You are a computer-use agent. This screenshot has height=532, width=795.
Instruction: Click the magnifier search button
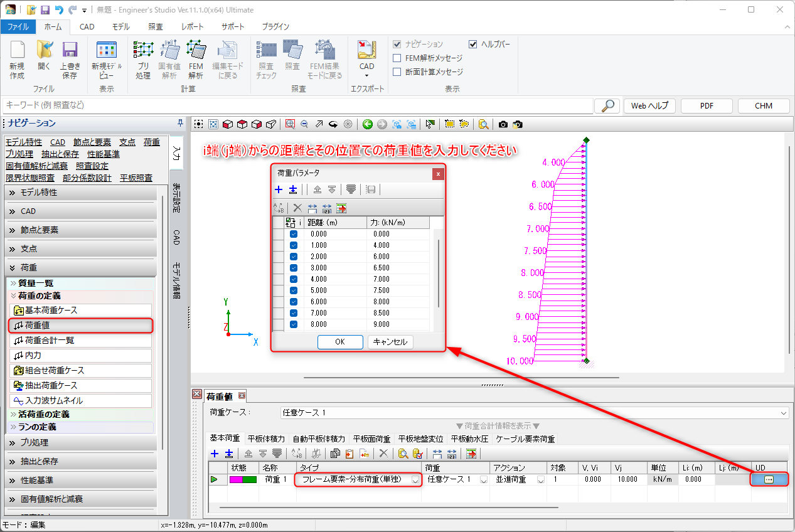pyautogui.click(x=607, y=106)
